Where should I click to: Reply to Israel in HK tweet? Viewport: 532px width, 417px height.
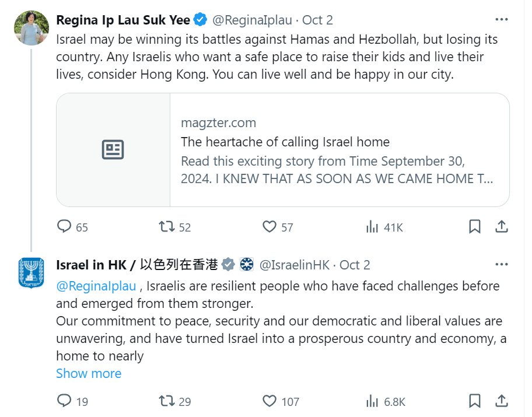tap(64, 401)
